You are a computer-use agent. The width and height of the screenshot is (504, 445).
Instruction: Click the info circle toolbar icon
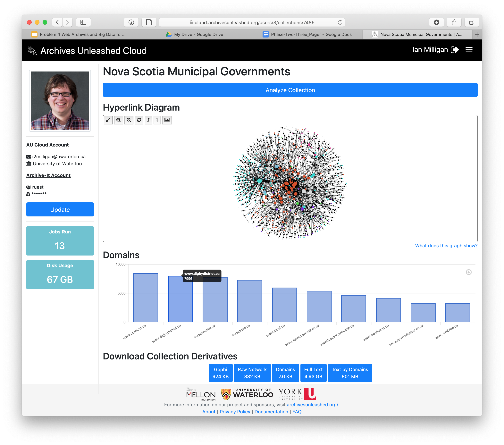click(x=131, y=22)
